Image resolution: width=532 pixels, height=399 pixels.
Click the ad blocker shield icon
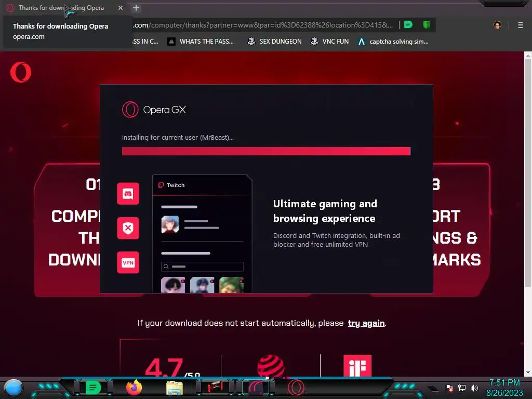tap(128, 228)
